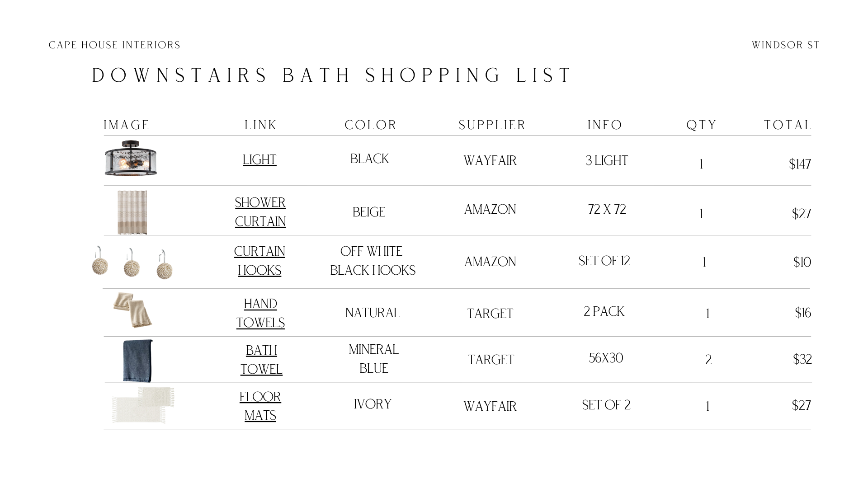Open the SHOWER CURTAIN link
The height and width of the screenshot is (488, 868).
pyautogui.click(x=260, y=212)
